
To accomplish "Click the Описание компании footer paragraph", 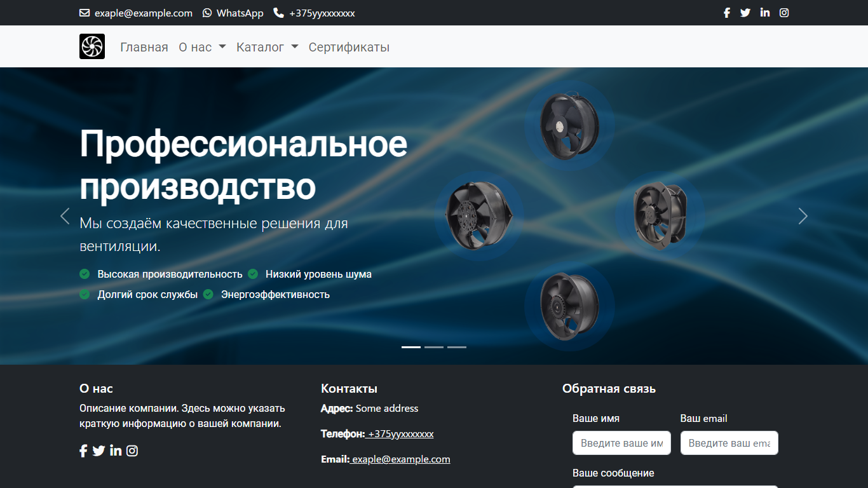I will click(x=182, y=416).
